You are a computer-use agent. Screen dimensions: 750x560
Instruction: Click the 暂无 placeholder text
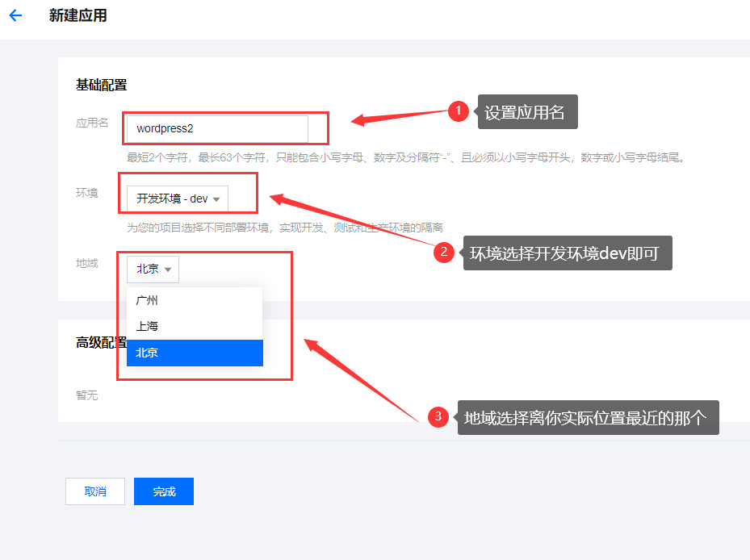[x=86, y=395]
